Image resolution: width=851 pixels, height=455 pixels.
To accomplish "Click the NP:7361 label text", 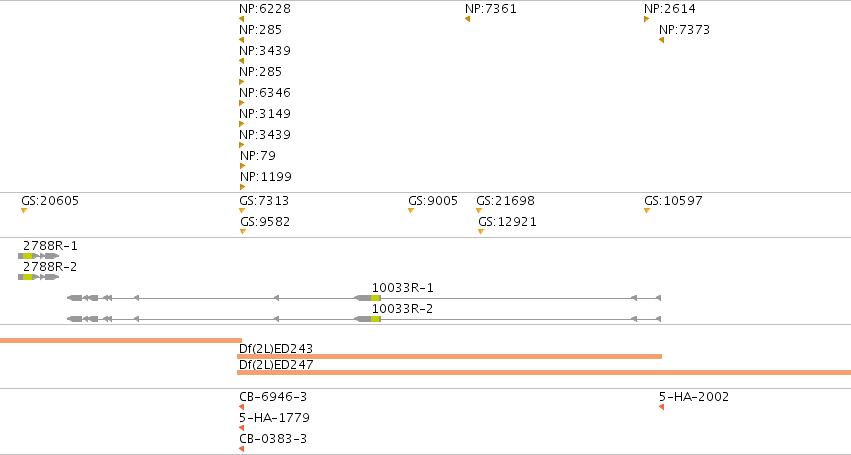I will pos(491,9).
